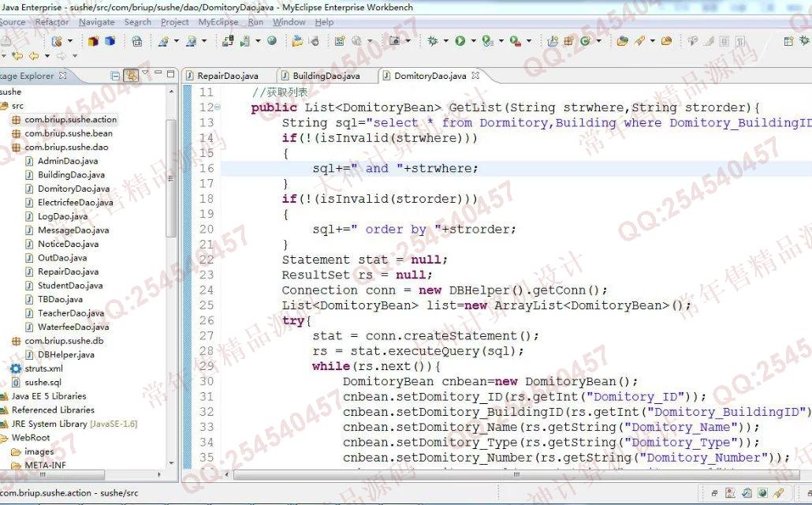This screenshot has width=812, height=505.
Task: Open dropdown arrow next to Debug icon
Action: point(445,41)
